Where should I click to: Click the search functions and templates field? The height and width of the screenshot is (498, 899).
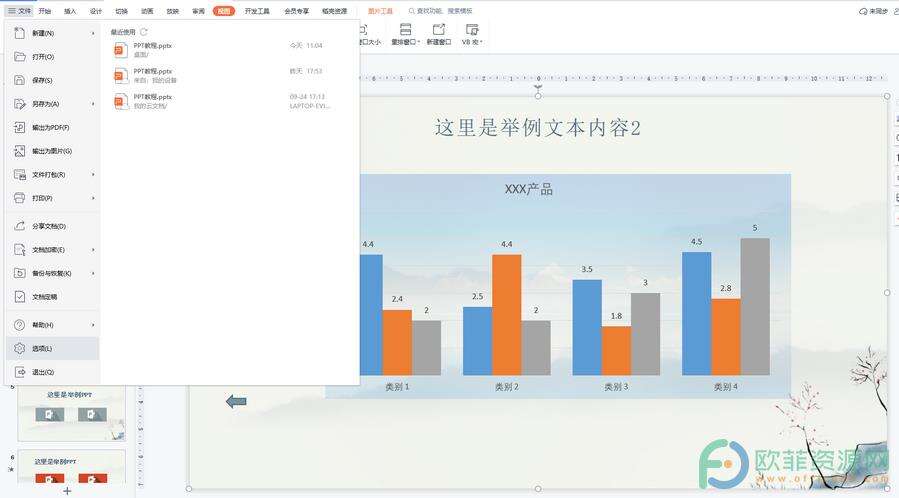coord(440,11)
